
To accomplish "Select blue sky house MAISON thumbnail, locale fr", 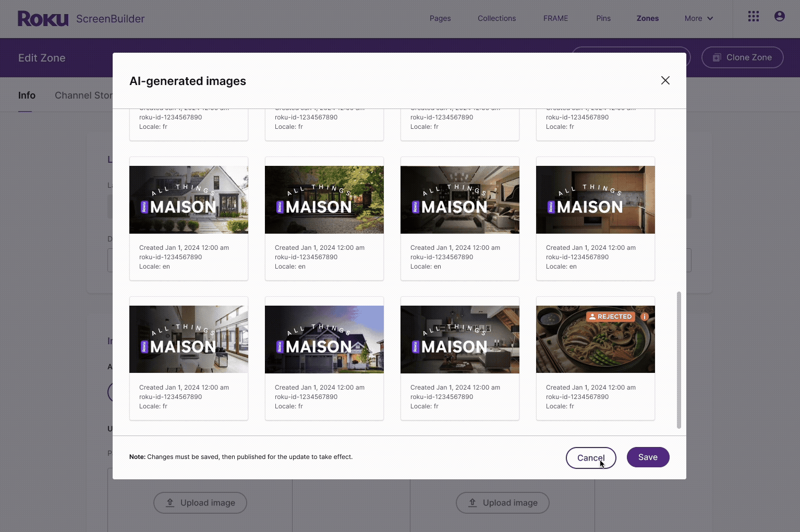I will pyautogui.click(x=324, y=340).
